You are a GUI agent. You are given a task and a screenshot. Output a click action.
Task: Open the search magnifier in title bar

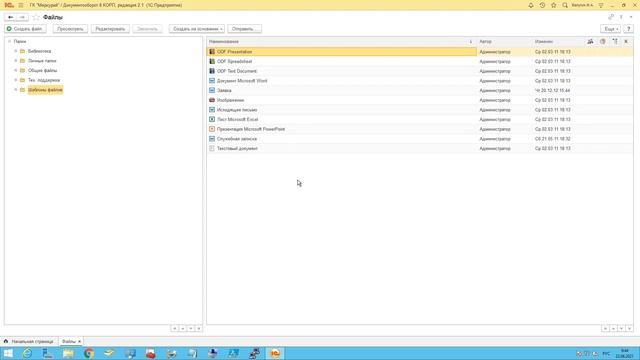pyautogui.click(x=565, y=5)
